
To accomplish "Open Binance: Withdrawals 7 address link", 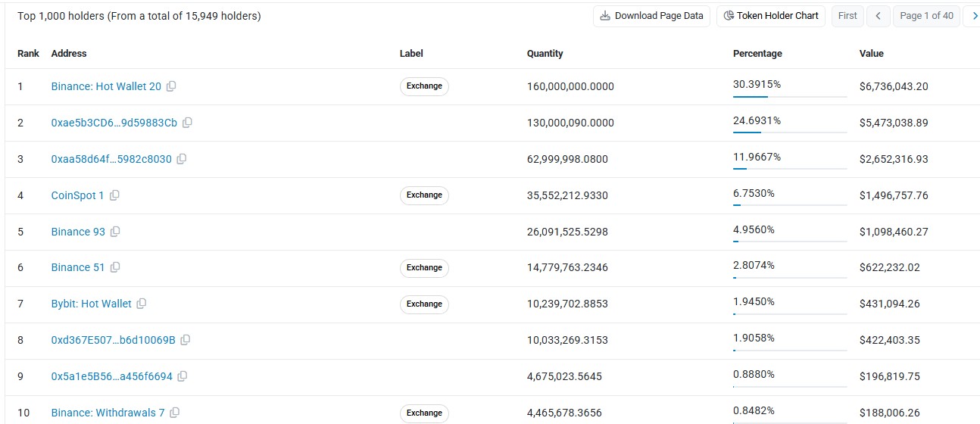I will click(x=108, y=413).
